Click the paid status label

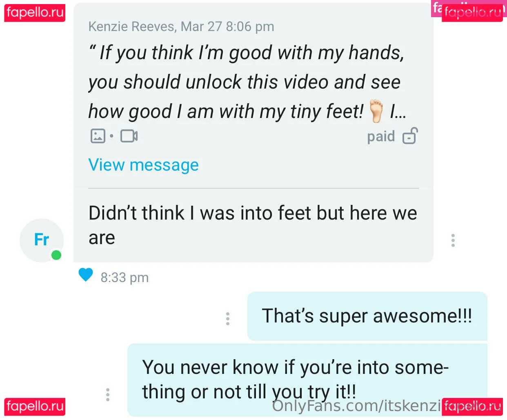(381, 136)
